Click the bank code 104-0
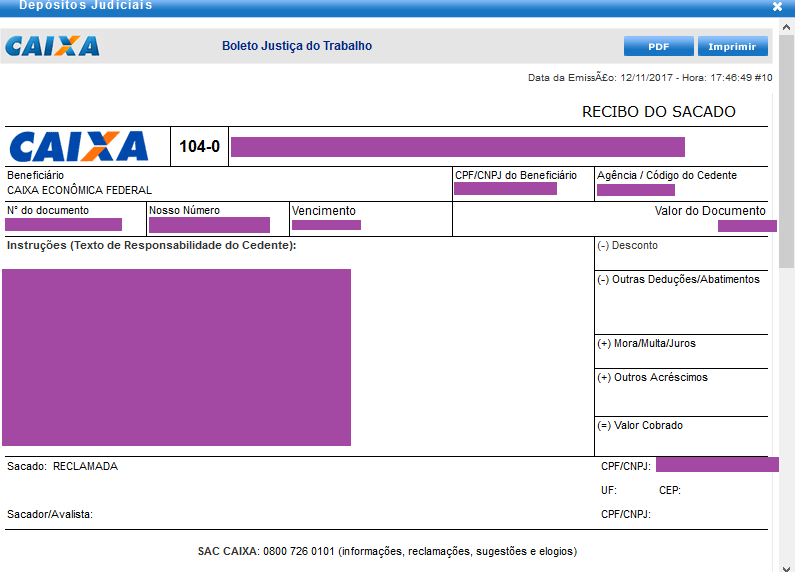Viewport: 795px width, 572px height. pyautogui.click(x=200, y=146)
